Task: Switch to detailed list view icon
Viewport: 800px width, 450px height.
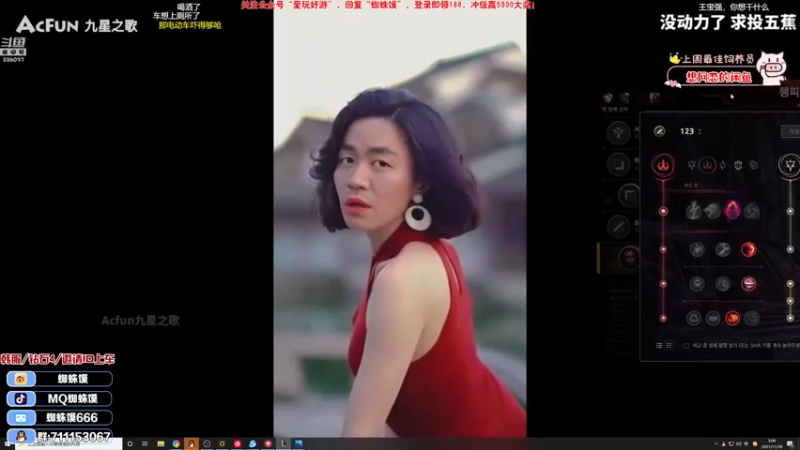Action: click(669, 346)
